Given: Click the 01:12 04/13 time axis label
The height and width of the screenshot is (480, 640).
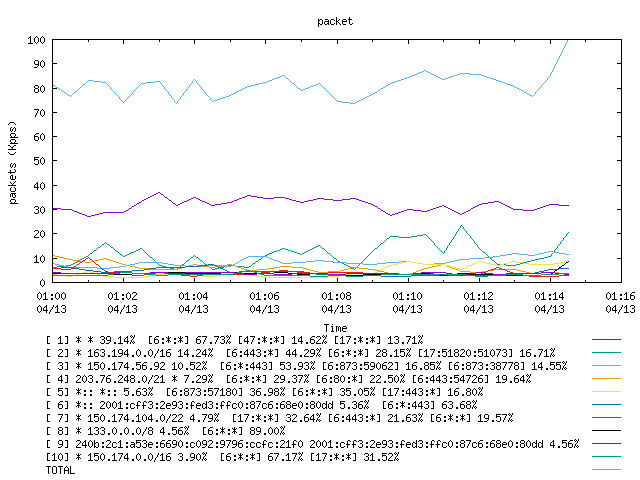Looking at the screenshot, I should tap(478, 302).
